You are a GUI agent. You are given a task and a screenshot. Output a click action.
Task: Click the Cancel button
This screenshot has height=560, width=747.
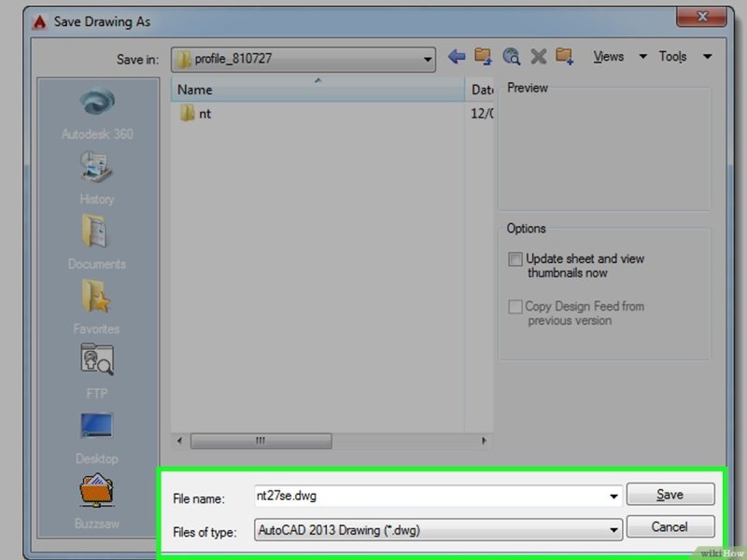coord(670,526)
